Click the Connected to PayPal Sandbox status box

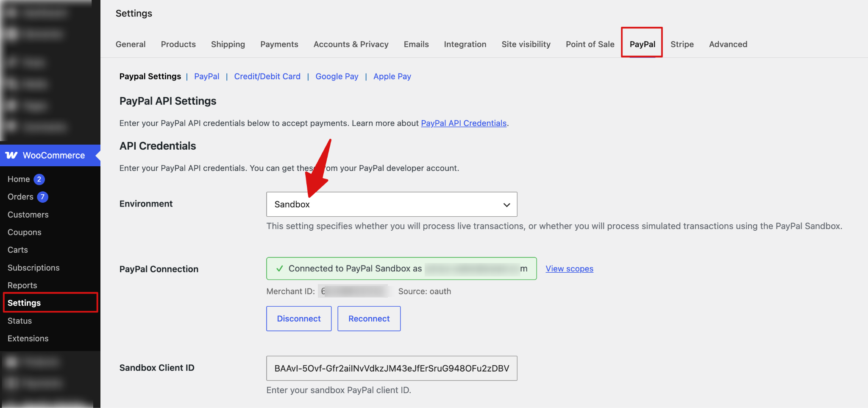(x=401, y=268)
